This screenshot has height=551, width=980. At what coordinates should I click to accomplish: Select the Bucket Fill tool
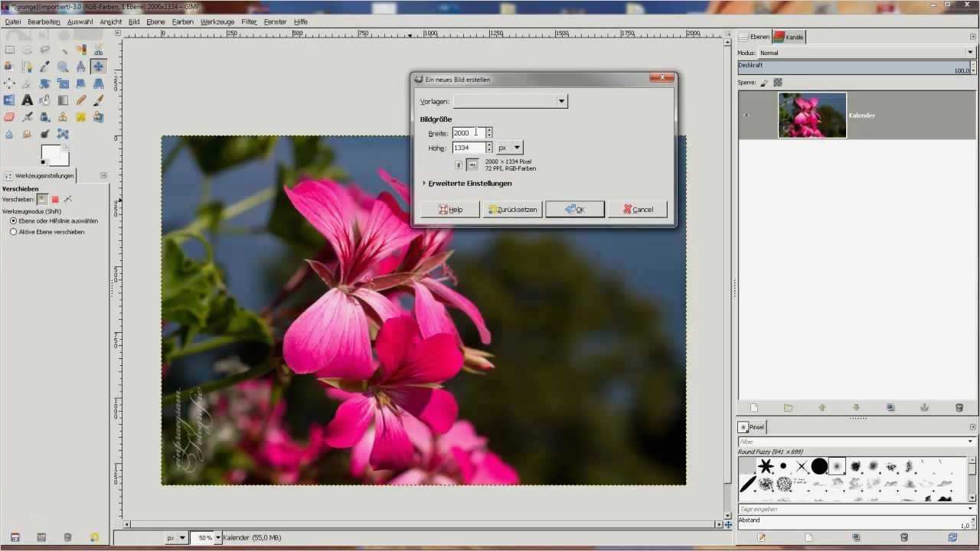point(44,100)
